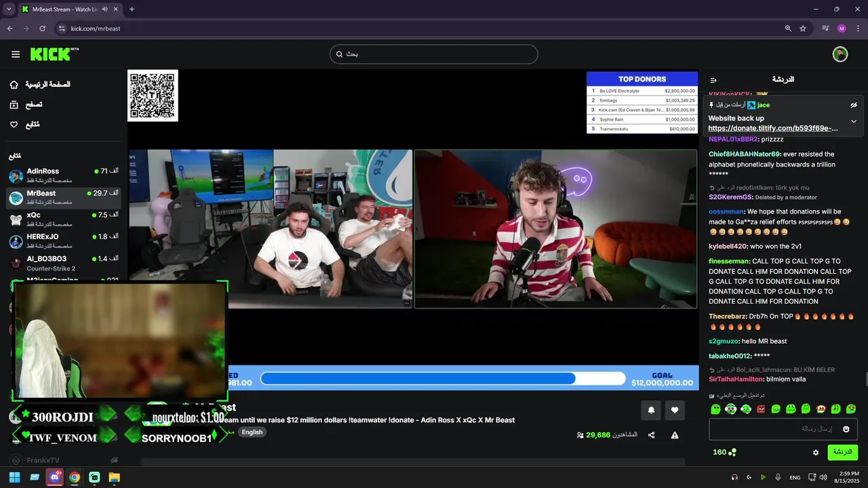This screenshot has height=488, width=868.
Task: Click the 160 channel points balance
Action: pyautogui.click(x=724, y=452)
